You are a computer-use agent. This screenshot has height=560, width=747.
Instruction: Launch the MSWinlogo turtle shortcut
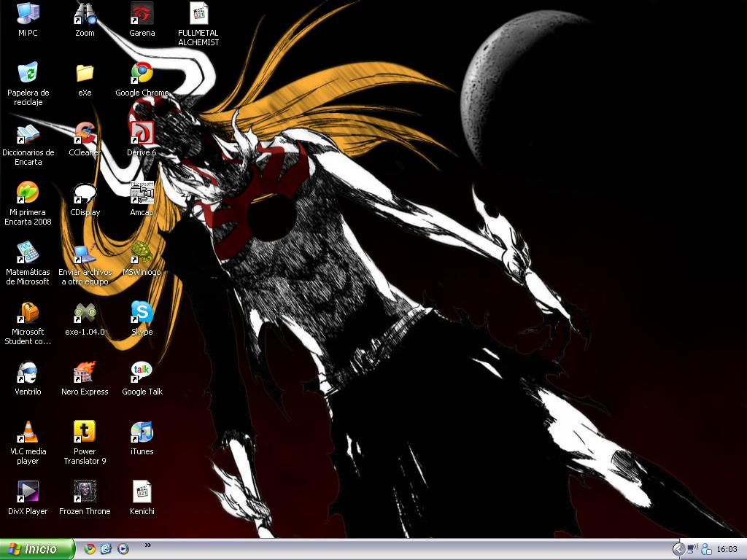[x=142, y=252]
